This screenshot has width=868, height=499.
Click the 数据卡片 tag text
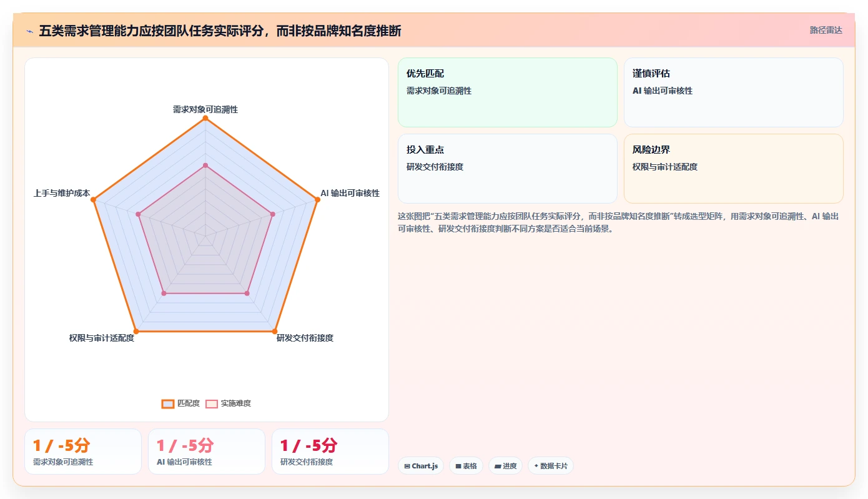(554, 466)
